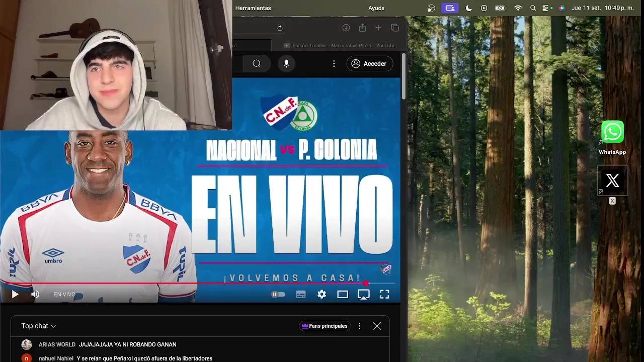Click the Safari address bar field

pyautogui.click(x=259, y=28)
